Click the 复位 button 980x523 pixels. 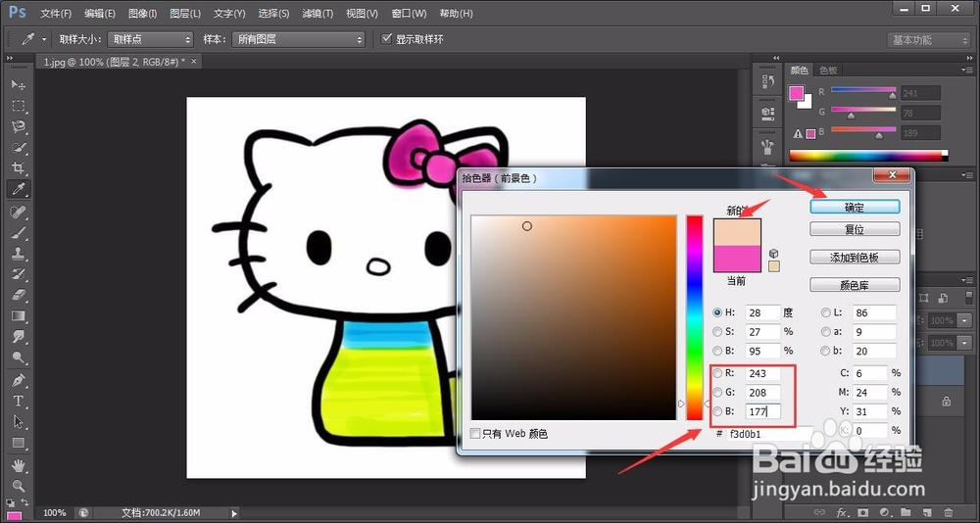pyautogui.click(x=855, y=229)
